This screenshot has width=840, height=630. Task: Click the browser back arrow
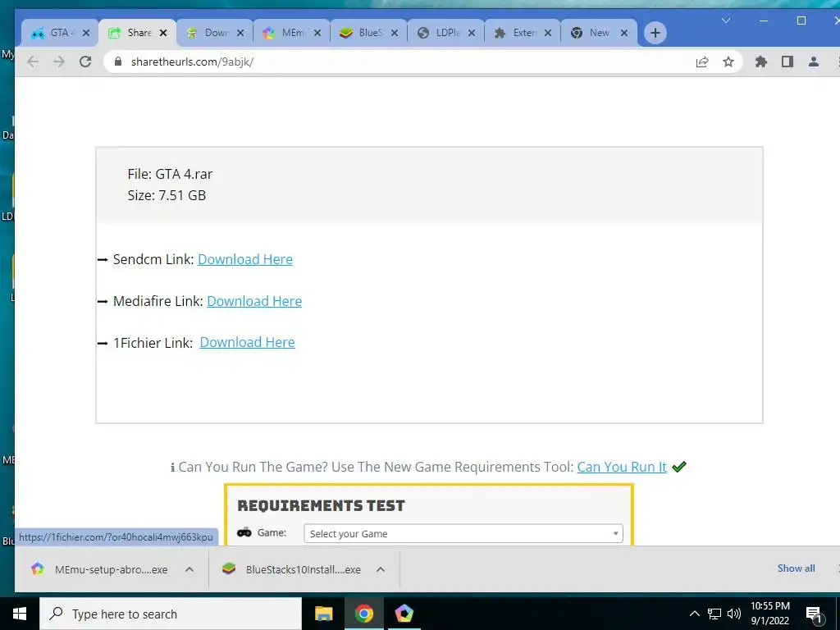(33, 62)
